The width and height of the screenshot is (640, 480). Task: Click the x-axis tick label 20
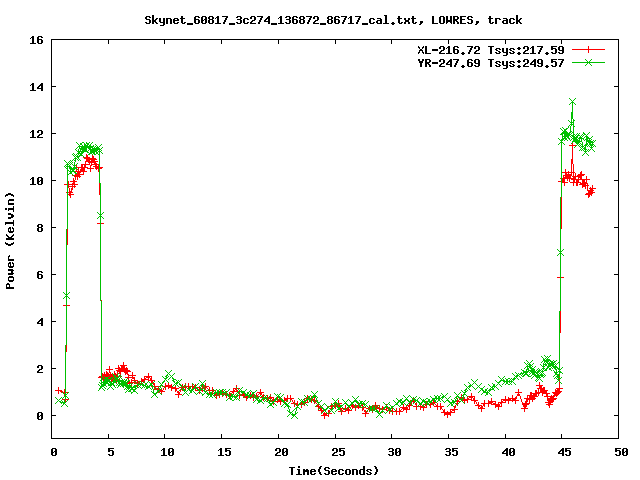pyautogui.click(x=281, y=452)
